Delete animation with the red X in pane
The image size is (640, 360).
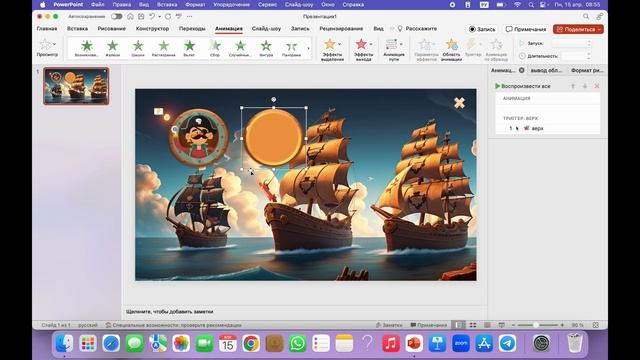[597, 86]
